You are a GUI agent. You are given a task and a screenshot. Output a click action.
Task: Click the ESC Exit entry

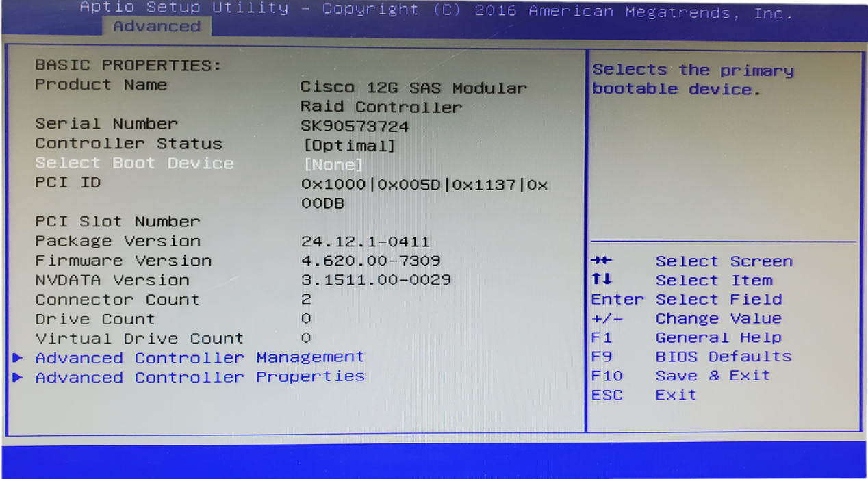pyautogui.click(x=643, y=395)
